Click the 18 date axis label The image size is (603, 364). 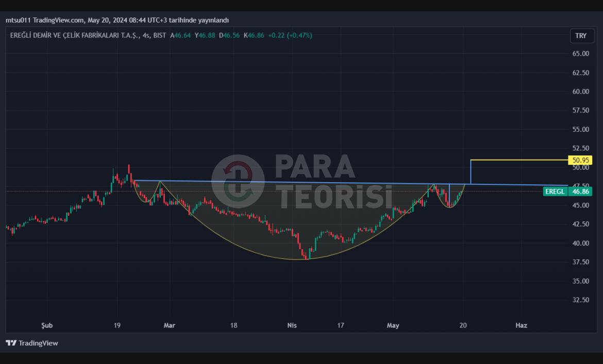point(233,325)
